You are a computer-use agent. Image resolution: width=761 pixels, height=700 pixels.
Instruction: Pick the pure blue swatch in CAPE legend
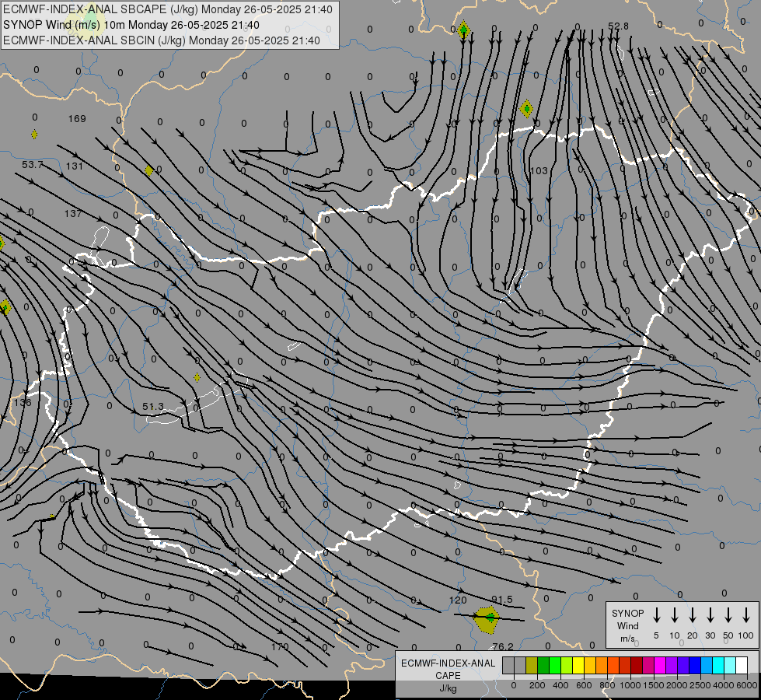695,665
